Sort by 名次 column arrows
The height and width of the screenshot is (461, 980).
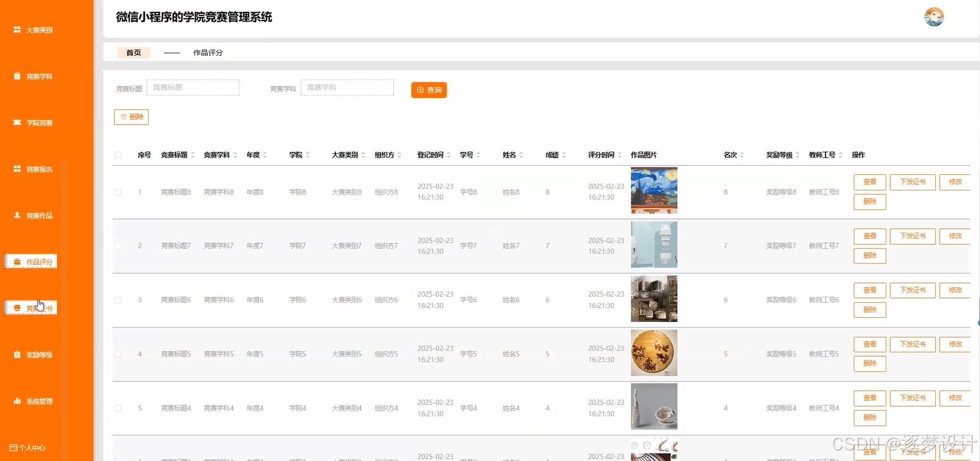pyautogui.click(x=742, y=155)
